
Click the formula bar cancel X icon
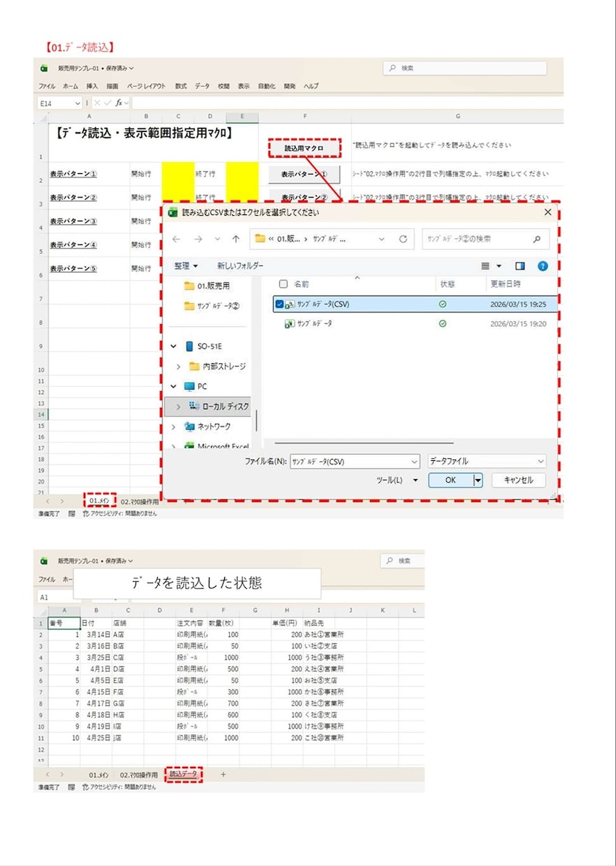[98, 103]
